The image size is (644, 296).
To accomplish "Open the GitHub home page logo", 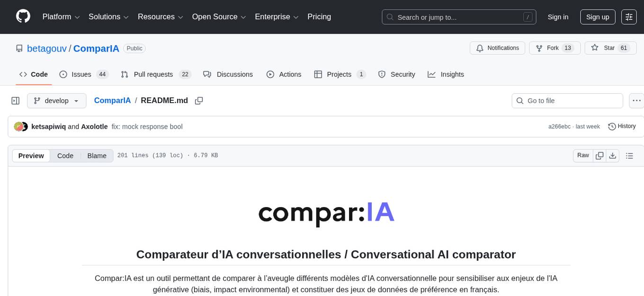I will click(x=23, y=17).
